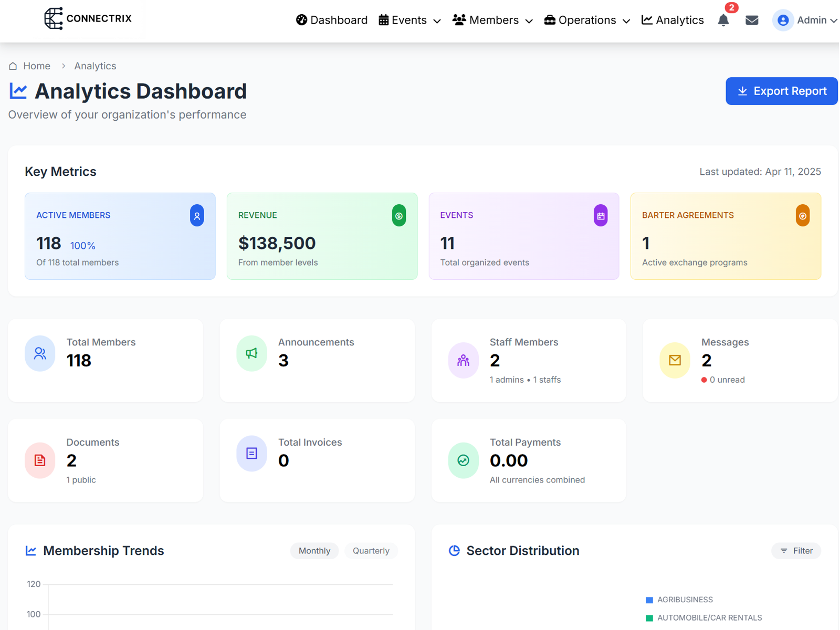
Task: Expand the Events menu chevron
Action: 437,21
